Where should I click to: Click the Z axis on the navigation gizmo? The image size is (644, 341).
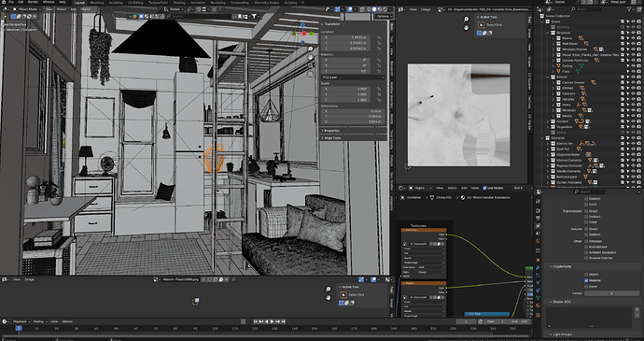click(x=303, y=25)
